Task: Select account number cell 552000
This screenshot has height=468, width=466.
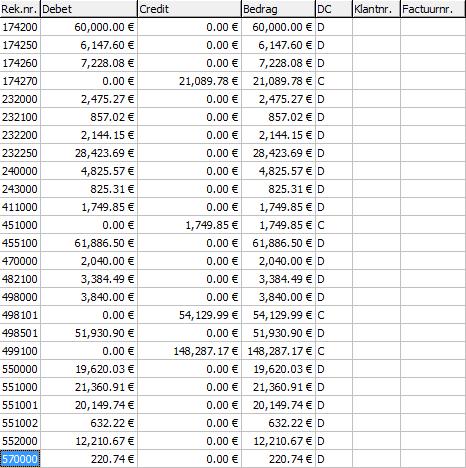Action: [20, 441]
